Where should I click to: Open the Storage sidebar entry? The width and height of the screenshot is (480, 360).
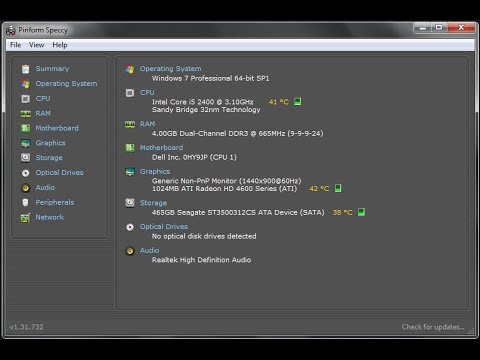[49, 158]
